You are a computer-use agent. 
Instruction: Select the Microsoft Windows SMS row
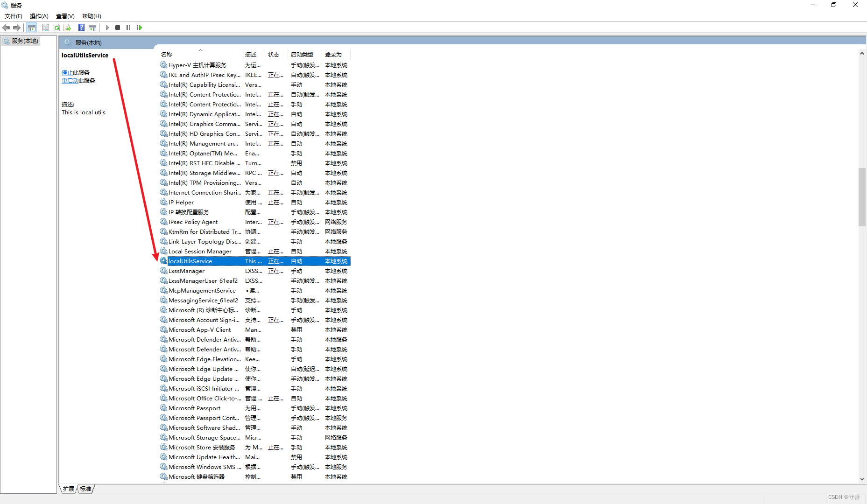point(254,467)
